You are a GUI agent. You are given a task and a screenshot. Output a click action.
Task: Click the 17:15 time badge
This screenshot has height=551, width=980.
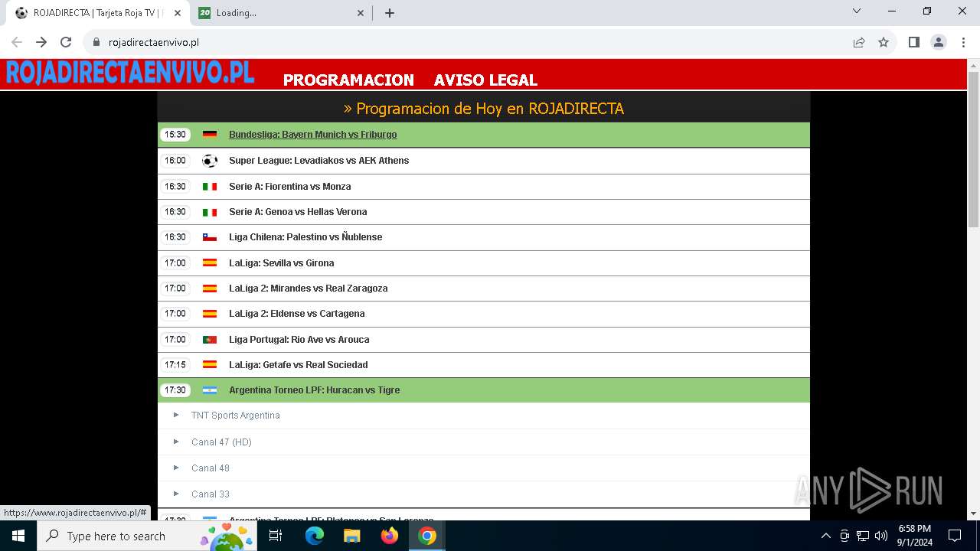(x=175, y=365)
